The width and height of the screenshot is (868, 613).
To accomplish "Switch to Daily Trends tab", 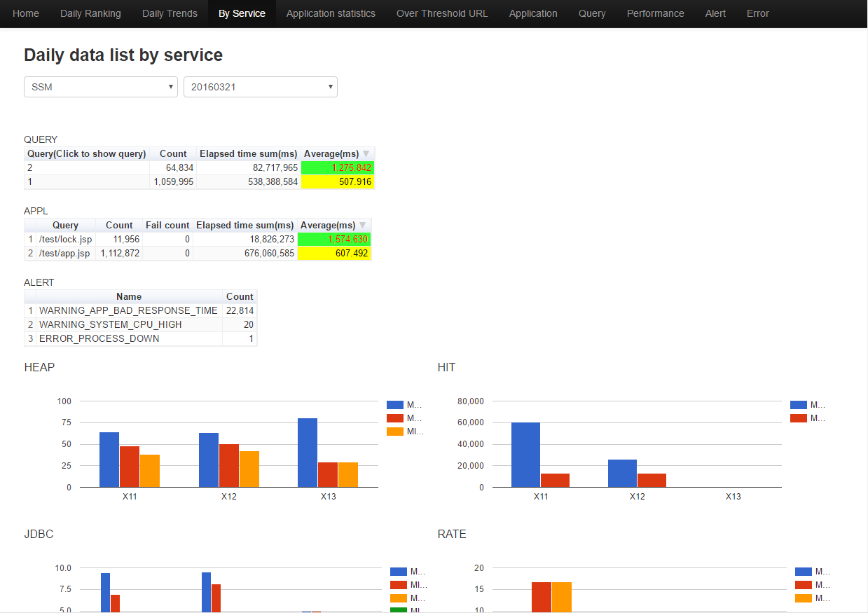I will coord(170,13).
